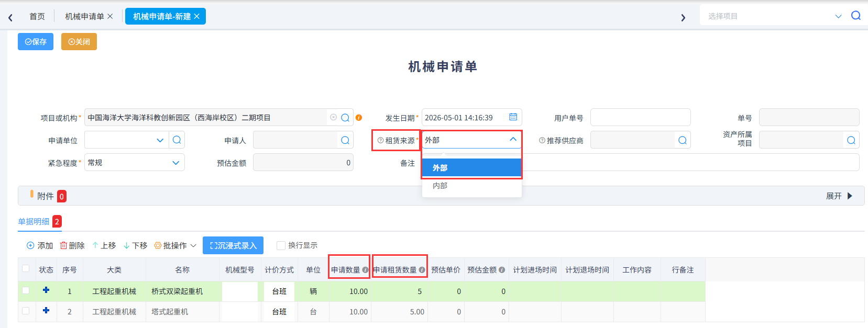Screen dimensions: 868x328
Task: Clear the 项目或机构 field value
Action: (333, 117)
